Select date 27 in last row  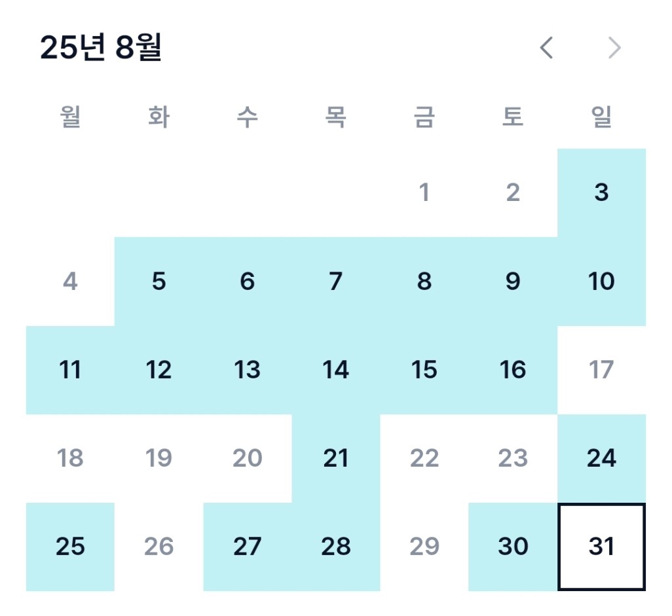click(248, 547)
